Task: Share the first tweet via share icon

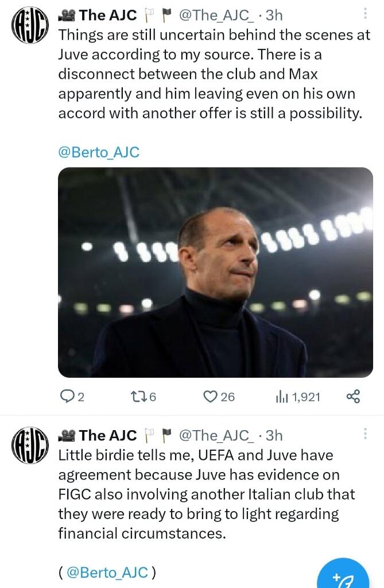Action: (x=354, y=396)
